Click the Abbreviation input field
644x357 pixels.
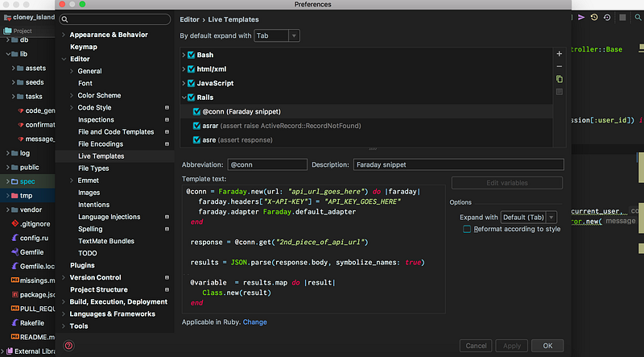coord(266,164)
